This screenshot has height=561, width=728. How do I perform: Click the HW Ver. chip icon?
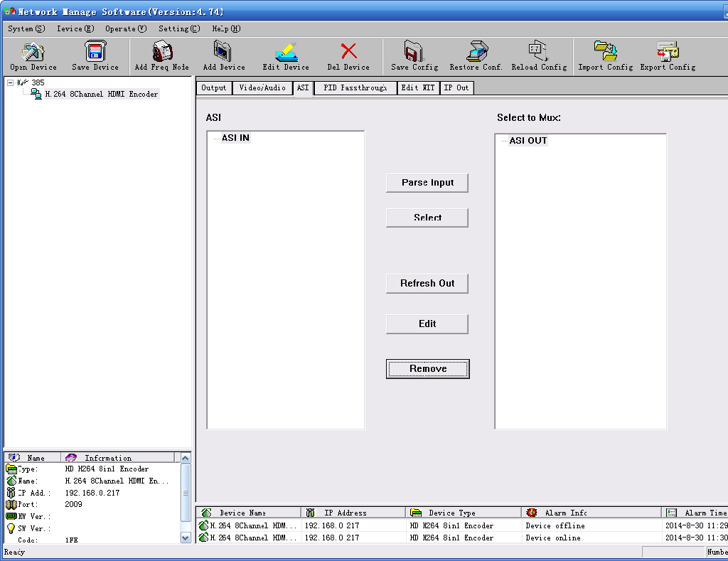coord(11,516)
